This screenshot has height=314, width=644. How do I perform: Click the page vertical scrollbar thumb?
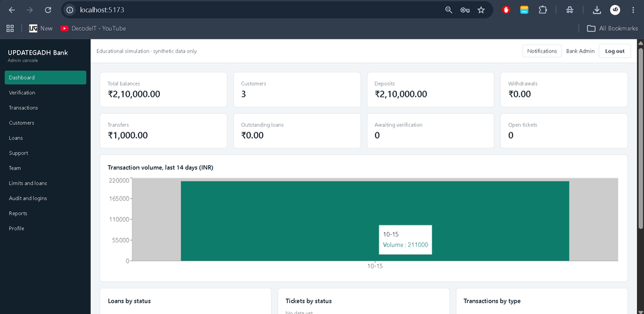coord(641,138)
